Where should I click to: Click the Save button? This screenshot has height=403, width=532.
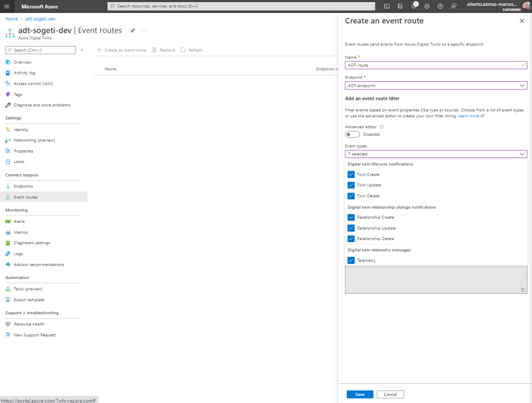(360, 395)
